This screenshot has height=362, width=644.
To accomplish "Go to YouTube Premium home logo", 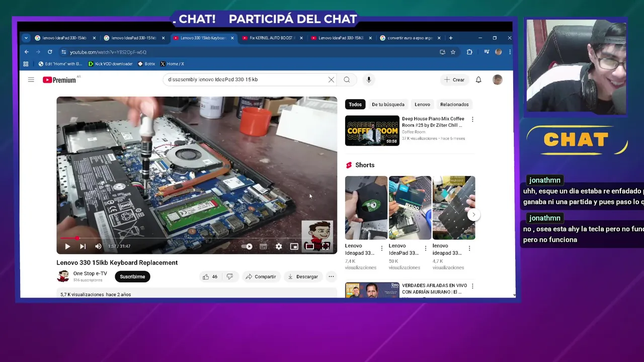I will click(x=59, y=80).
